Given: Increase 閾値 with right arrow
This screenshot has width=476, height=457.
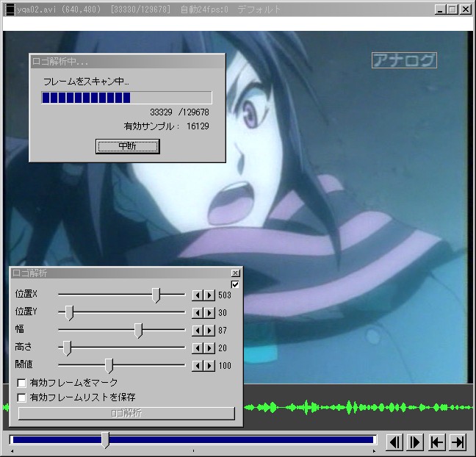Looking at the screenshot, I should coord(209,366).
